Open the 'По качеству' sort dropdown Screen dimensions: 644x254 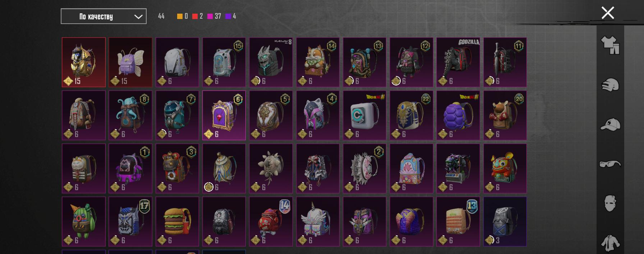point(103,16)
